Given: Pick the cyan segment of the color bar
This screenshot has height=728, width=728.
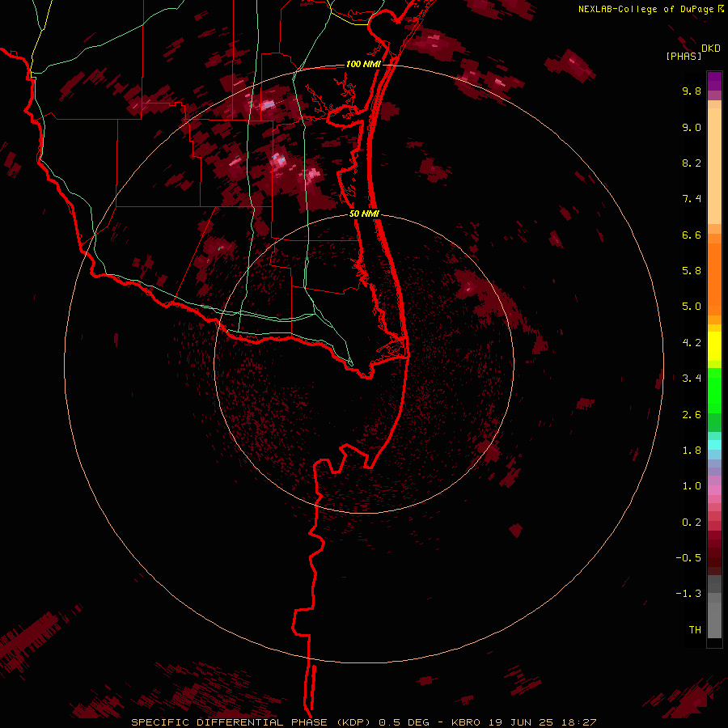Looking at the screenshot, I should pyautogui.click(x=714, y=445).
